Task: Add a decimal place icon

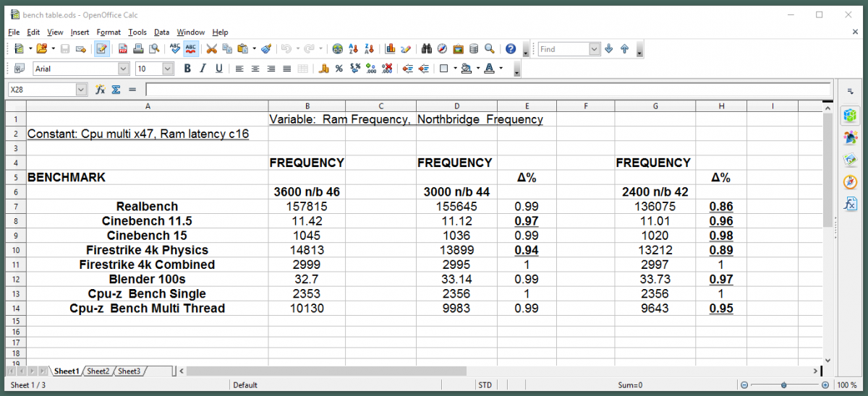Action: click(x=370, y=69)
